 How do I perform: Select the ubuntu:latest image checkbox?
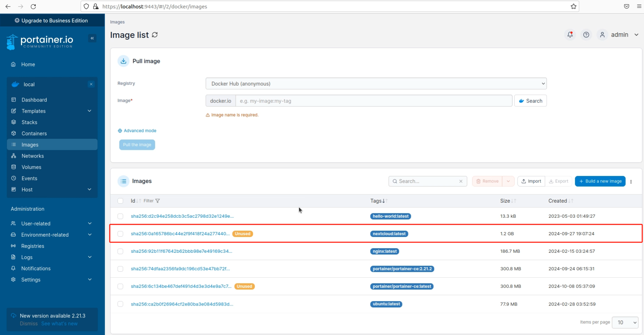pos(120,304)
